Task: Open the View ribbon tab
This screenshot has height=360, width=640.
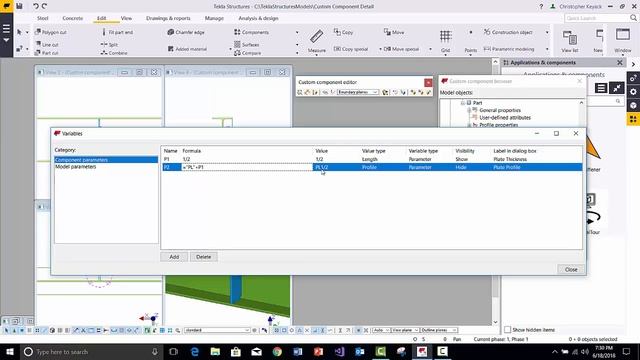Action: [126, 18]
